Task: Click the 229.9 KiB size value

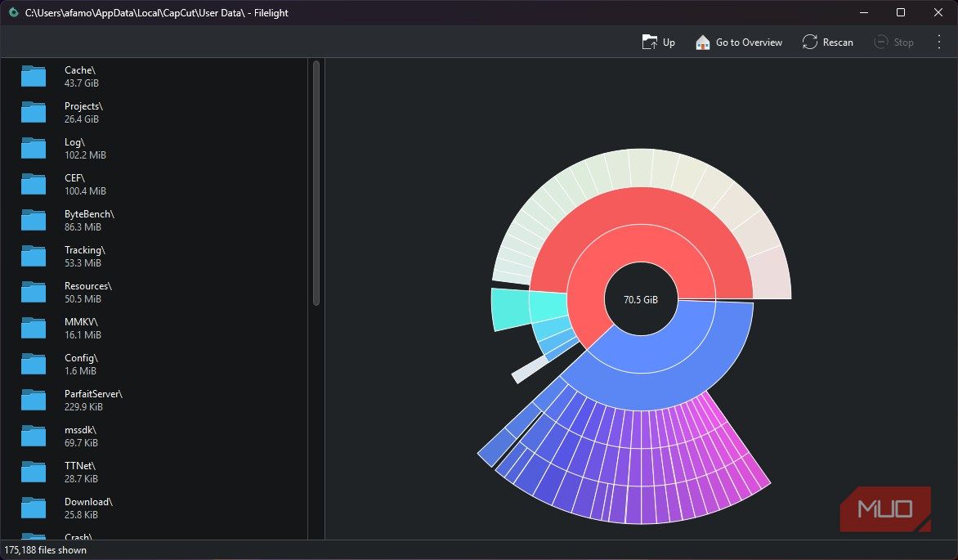Action: pos(83,407)
